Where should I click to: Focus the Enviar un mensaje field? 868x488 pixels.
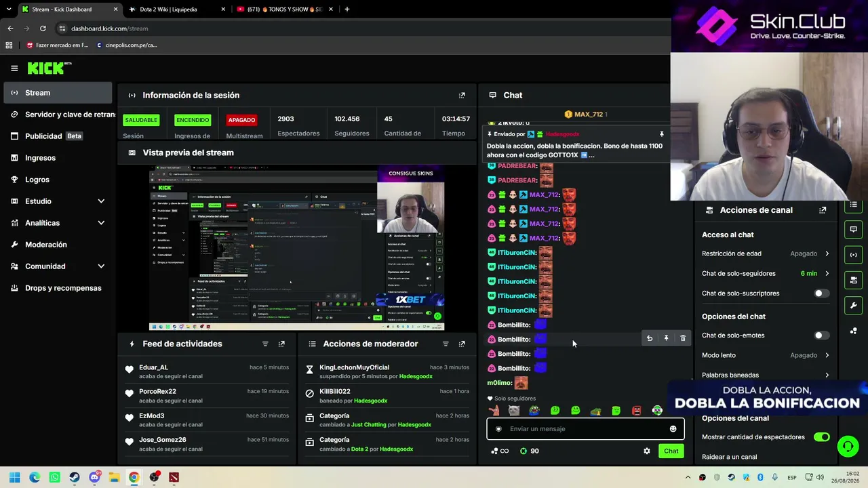pyautogui.click(x=585, y=429)
